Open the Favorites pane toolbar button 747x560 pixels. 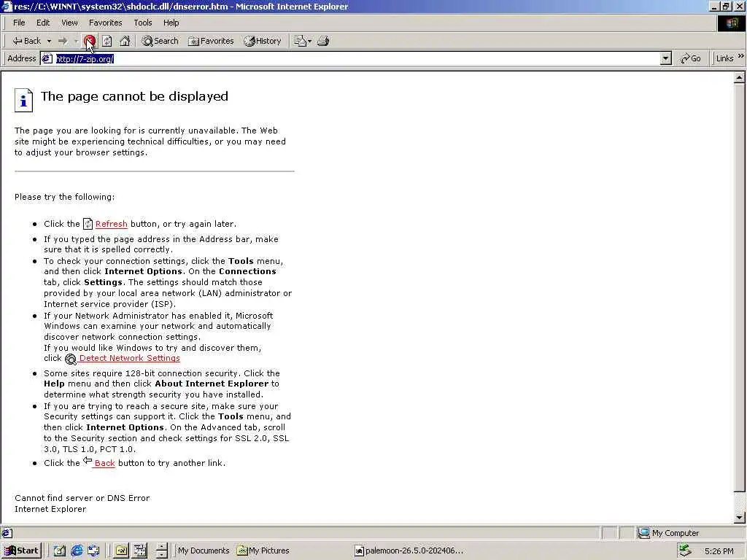click(211, 41)
